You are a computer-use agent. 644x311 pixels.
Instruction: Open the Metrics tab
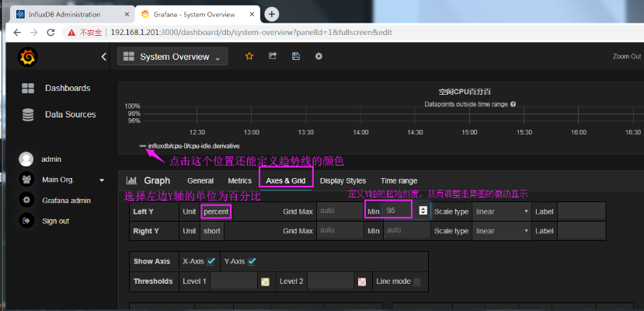coord(239,180)
